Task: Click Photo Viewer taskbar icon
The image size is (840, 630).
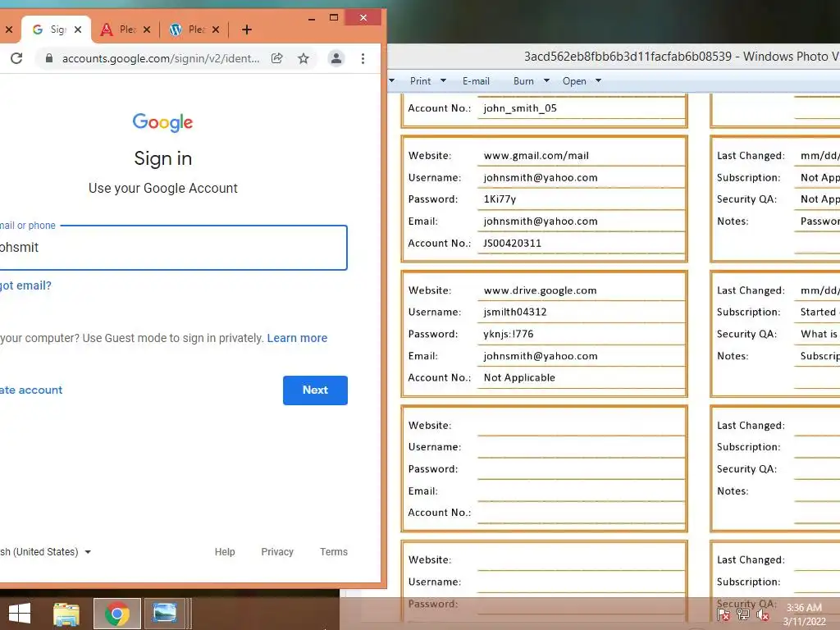Action: coord(164,614)
